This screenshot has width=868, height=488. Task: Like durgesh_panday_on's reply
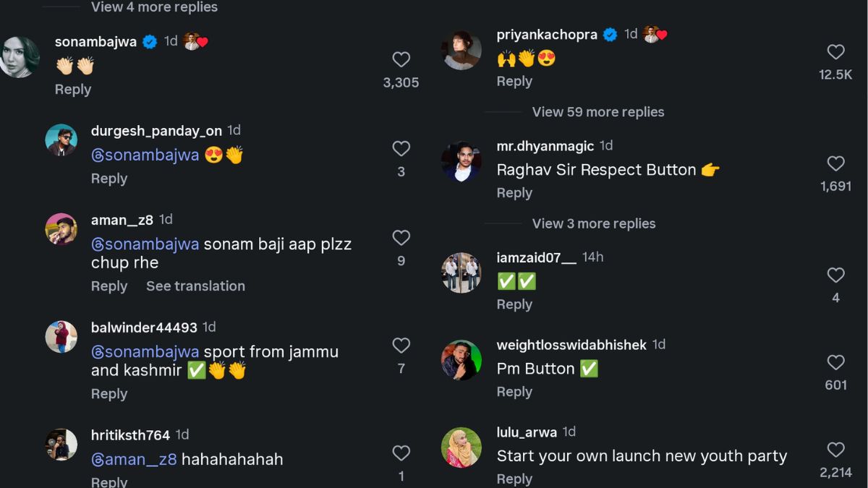coord(401,149)
